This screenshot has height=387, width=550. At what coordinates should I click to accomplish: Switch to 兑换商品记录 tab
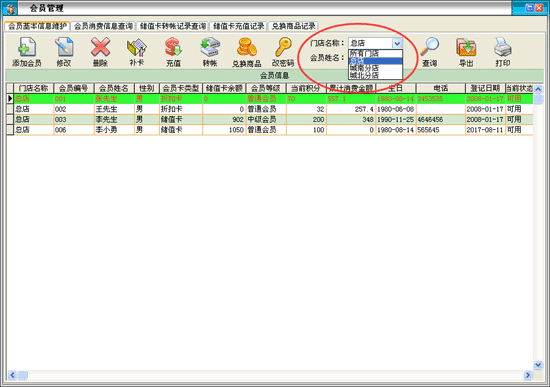tap(294, 26)
